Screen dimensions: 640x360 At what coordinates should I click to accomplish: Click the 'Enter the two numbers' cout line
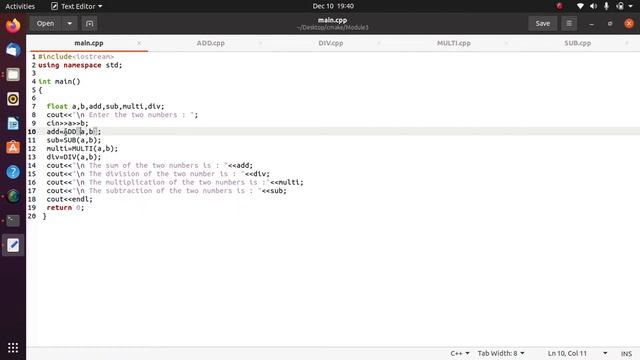tap(122, 115)
